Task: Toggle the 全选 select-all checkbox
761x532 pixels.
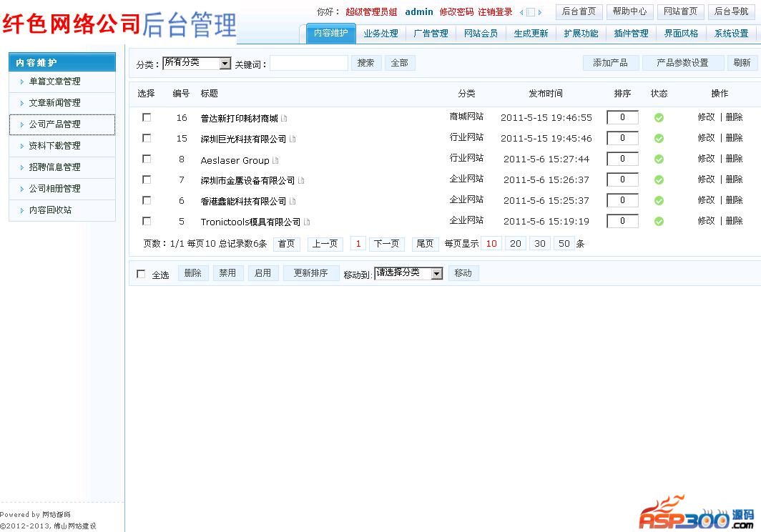Action: click(x=141, y=275)
